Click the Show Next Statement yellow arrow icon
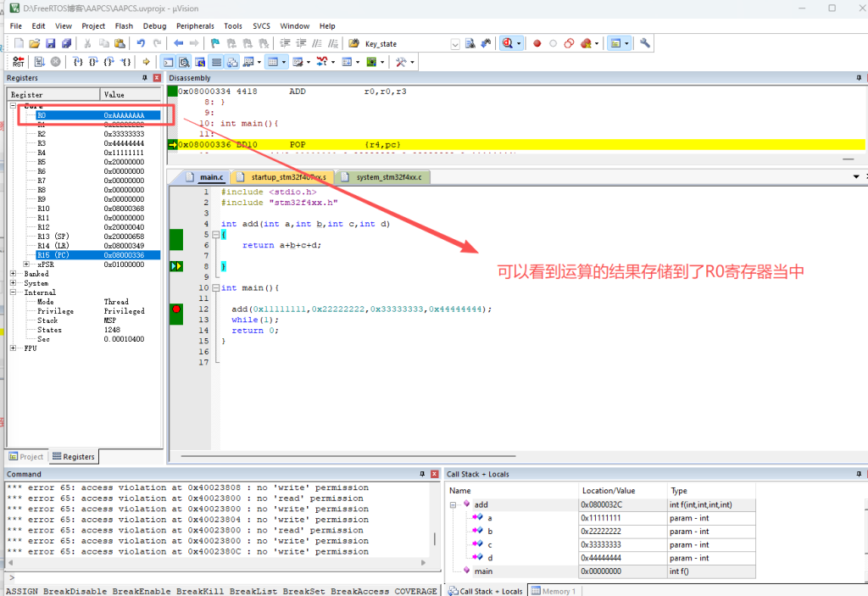The height and width of the screenshot is (596, 868). point(147,62)
